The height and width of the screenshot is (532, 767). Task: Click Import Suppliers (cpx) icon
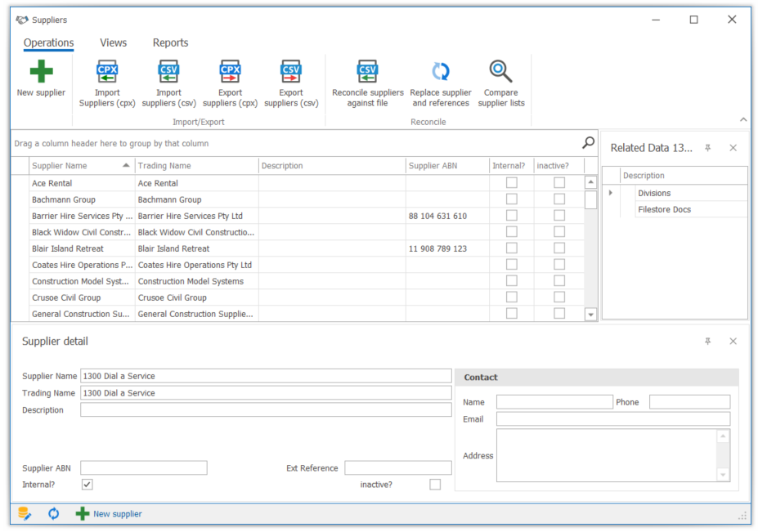107,73
